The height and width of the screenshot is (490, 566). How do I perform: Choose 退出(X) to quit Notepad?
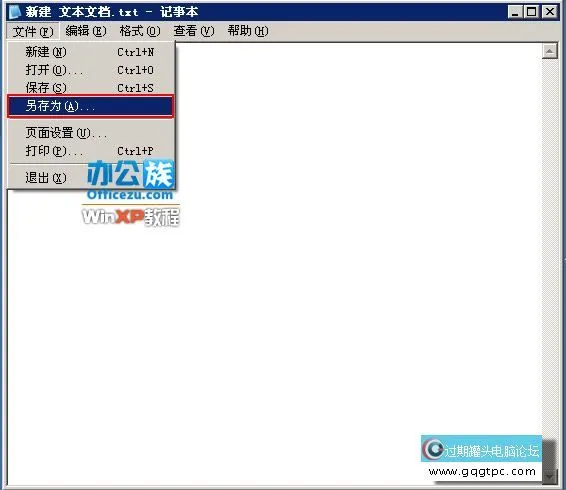tap(91, 178)
